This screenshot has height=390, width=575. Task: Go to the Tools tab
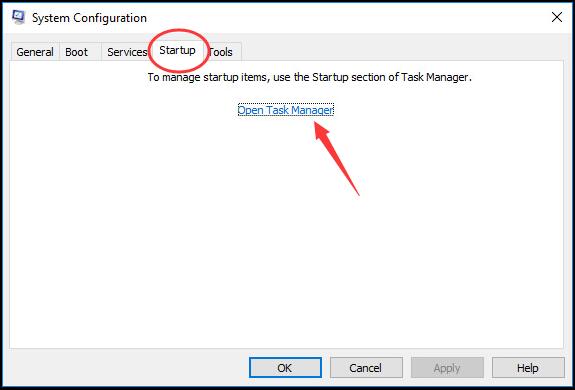221,52
